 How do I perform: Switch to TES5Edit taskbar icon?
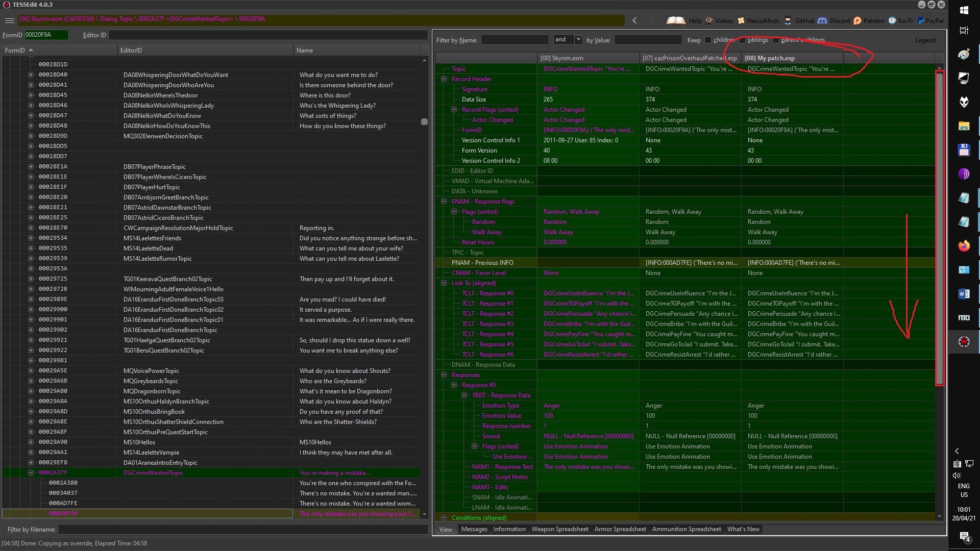coord(964,342)
